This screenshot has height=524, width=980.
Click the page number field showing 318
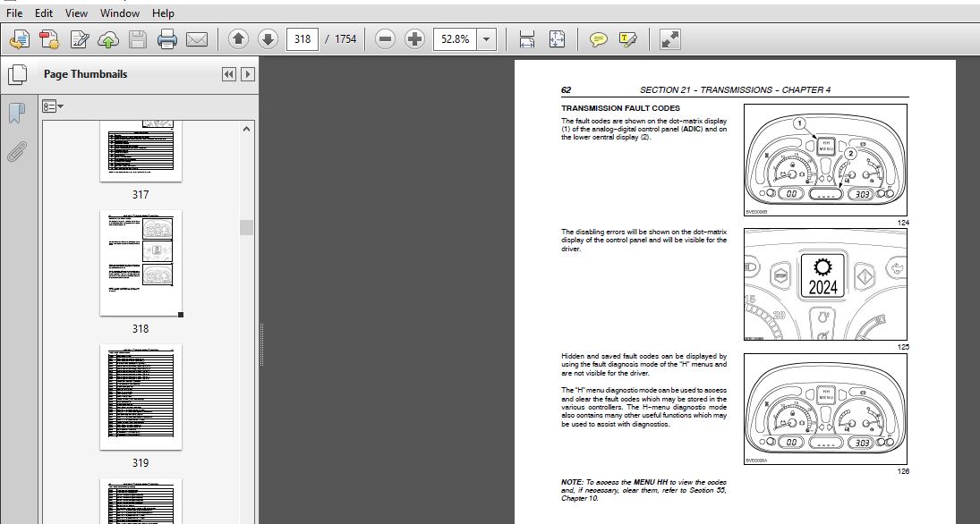tap(303, 39)
